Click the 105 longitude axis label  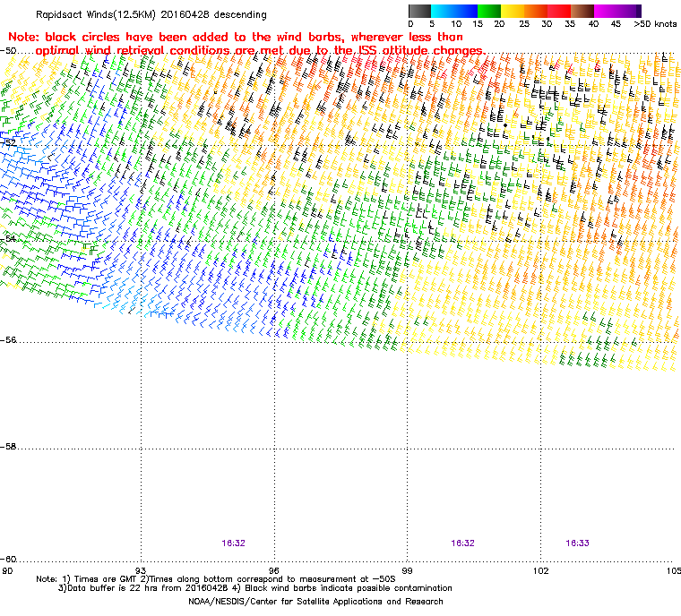tap(674, 570)
